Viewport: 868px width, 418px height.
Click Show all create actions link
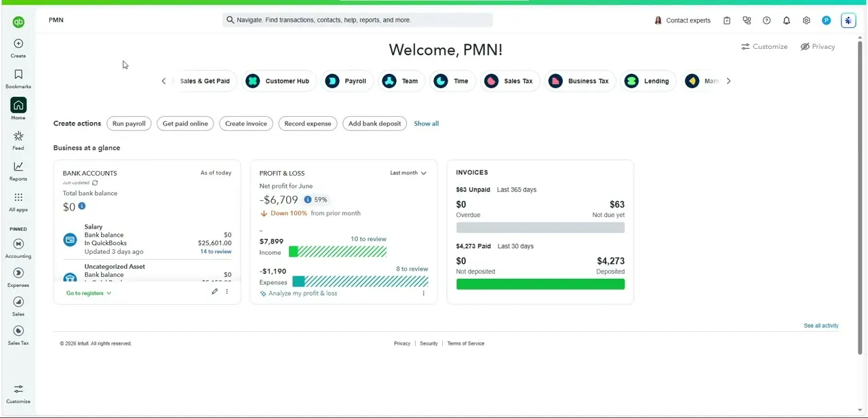427,123
